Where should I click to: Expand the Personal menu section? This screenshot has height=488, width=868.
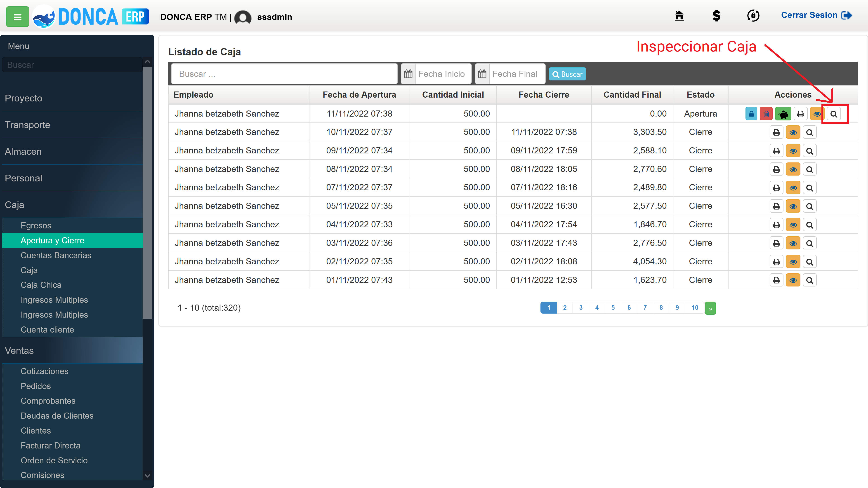click(72, 178)
